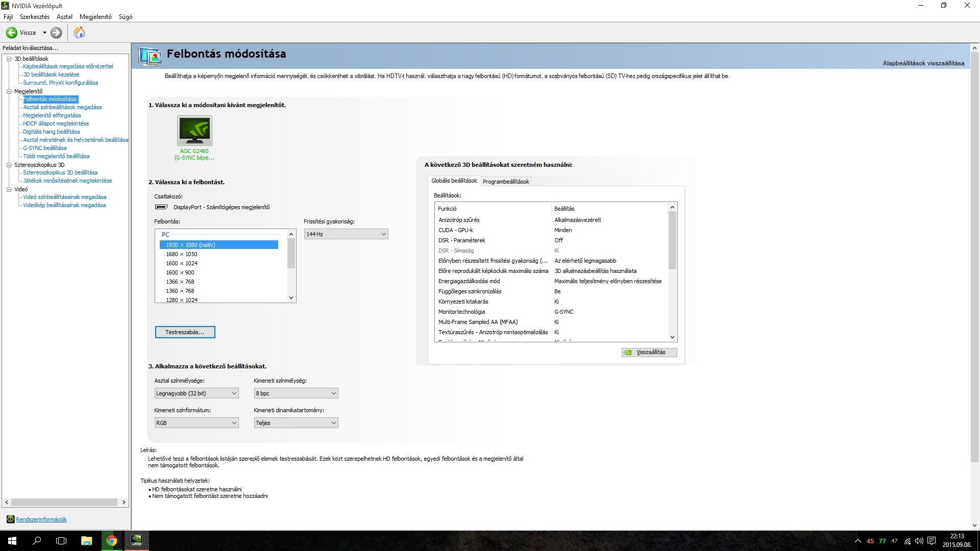
Task: Switch to Programbeállítások tab
Action: pos(506,182)
